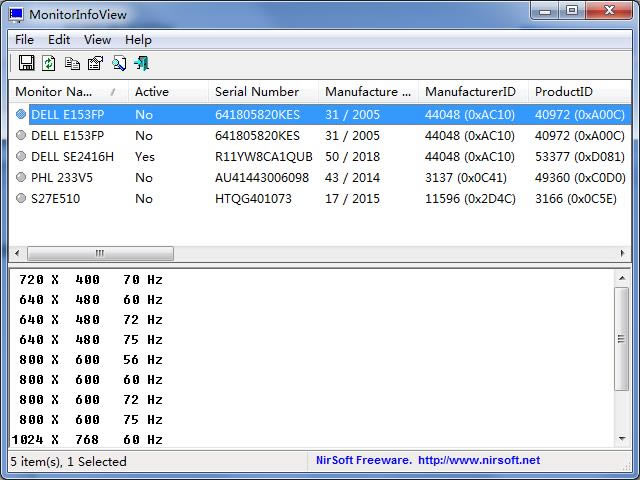Open the Properties toolbar icon

click(x=96, y=63)
